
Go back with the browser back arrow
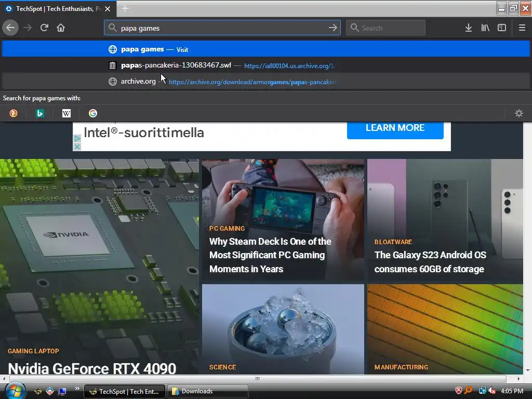(x=10, y=28)
